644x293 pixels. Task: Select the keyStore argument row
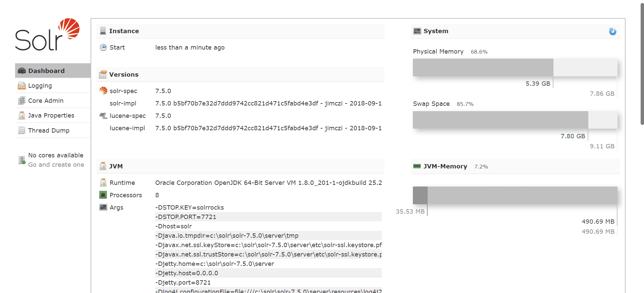pyautogui.click(x=268, y=245)
